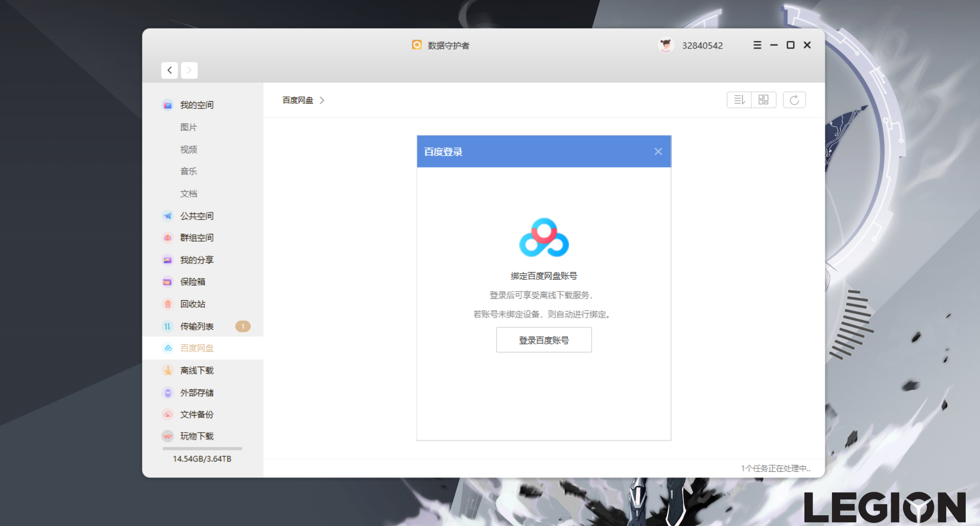The image size is (980, 526).
Task: Select 外部存储 in sidebar
Action: [x=197, y=393]
